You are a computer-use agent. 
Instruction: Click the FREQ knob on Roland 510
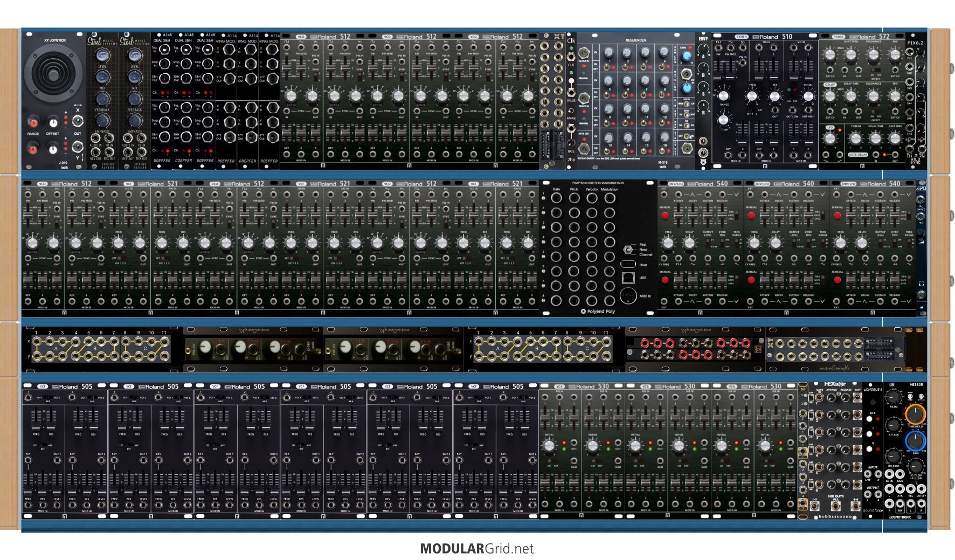coord(752,96)
